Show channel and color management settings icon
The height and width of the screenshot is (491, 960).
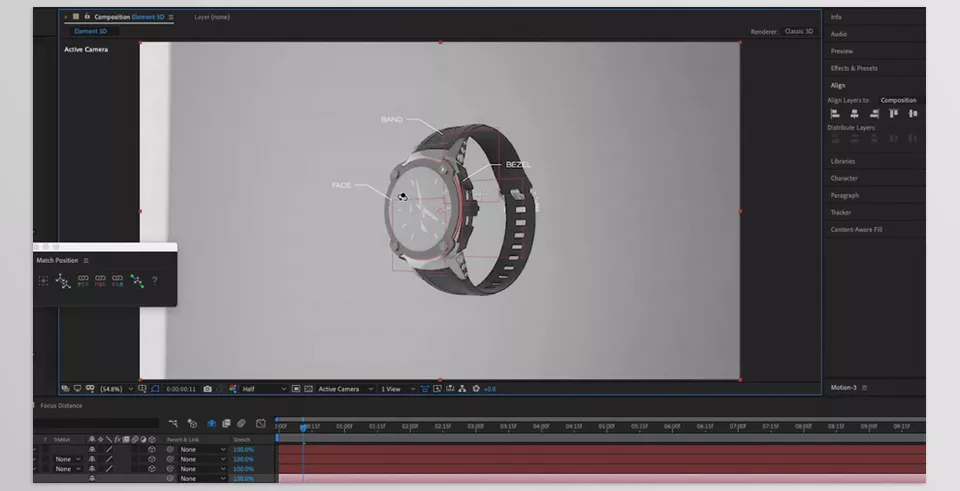233,389
